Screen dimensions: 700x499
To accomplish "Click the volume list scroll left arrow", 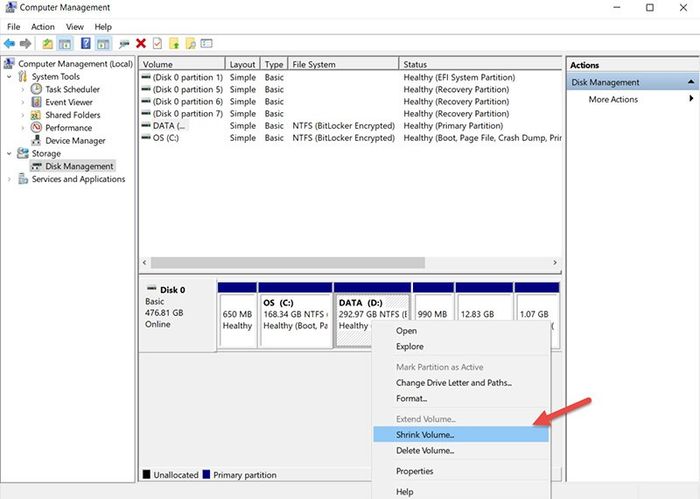I will point(145,262).
